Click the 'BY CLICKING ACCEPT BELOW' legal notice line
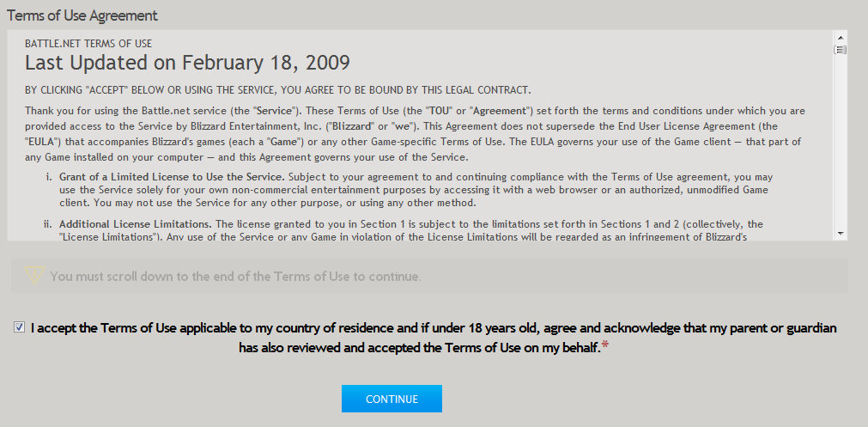 coord(278,90)
